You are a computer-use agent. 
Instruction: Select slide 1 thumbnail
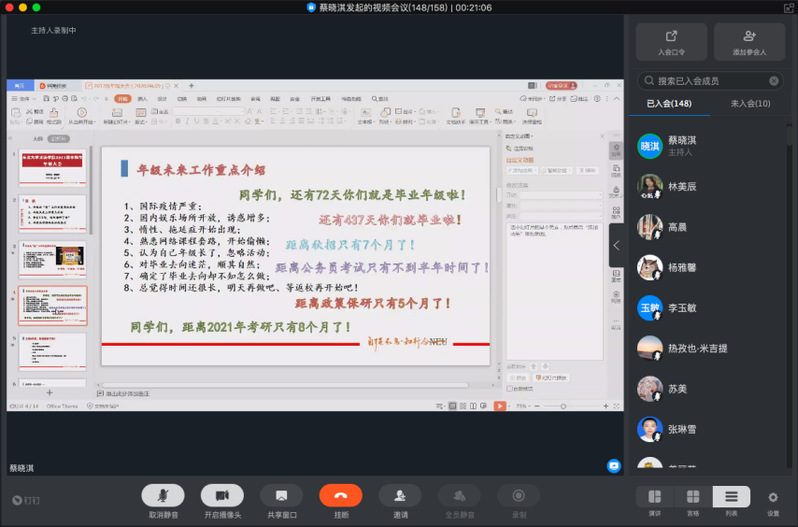[x=52, y=168]
